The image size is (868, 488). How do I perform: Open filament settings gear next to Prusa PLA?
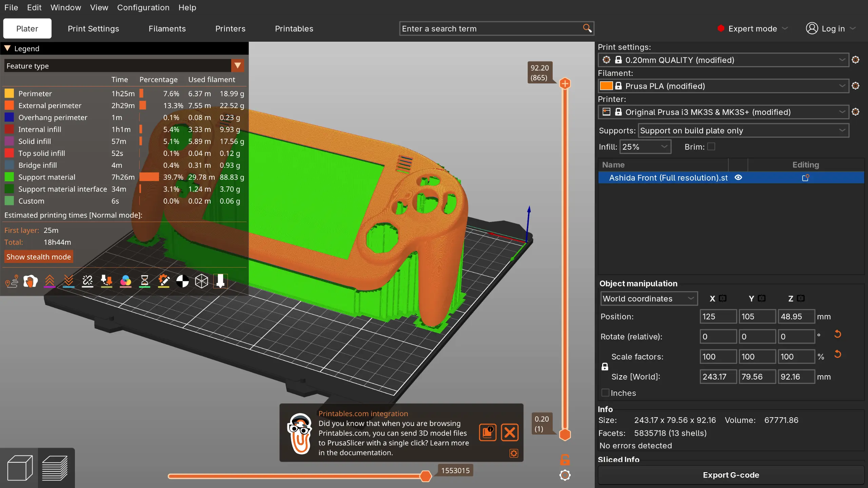(x=855, y=86)
